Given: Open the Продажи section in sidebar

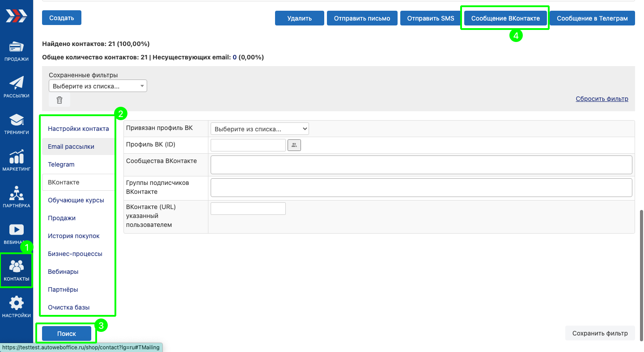Looking at the screenshot, I should click(17, 51).
